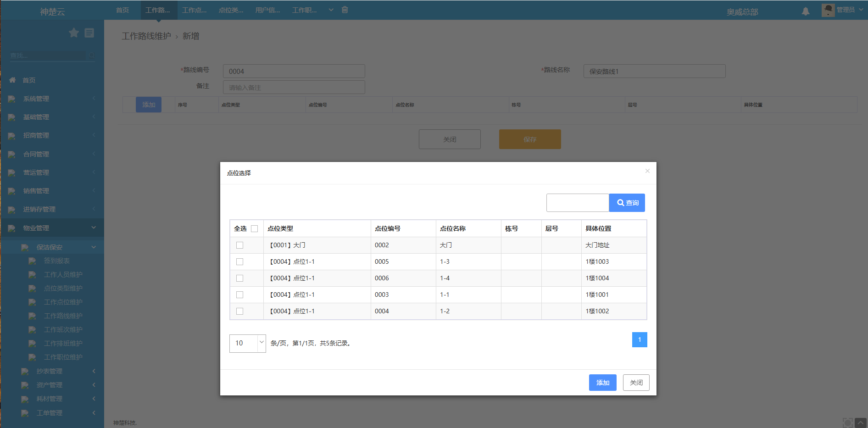The image size is (868, 428).
Task: Click the 备注 input field
Action: click(294, 87)
